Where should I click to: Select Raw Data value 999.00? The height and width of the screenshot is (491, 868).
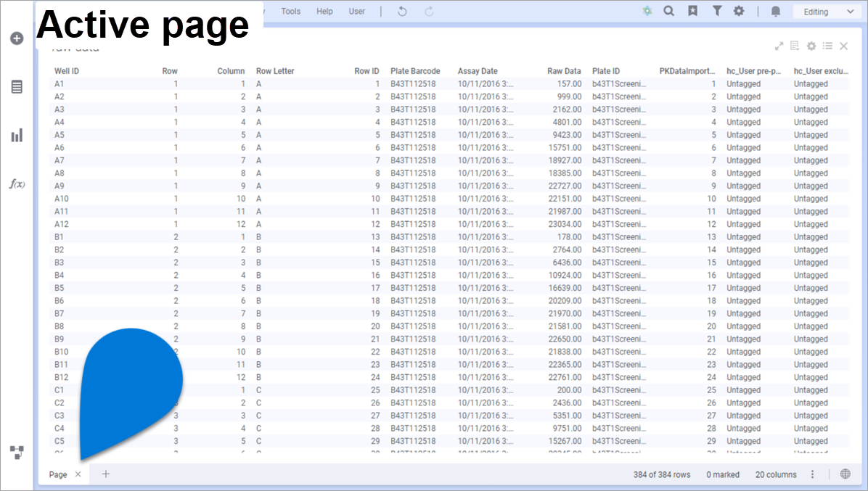(569, 96)
